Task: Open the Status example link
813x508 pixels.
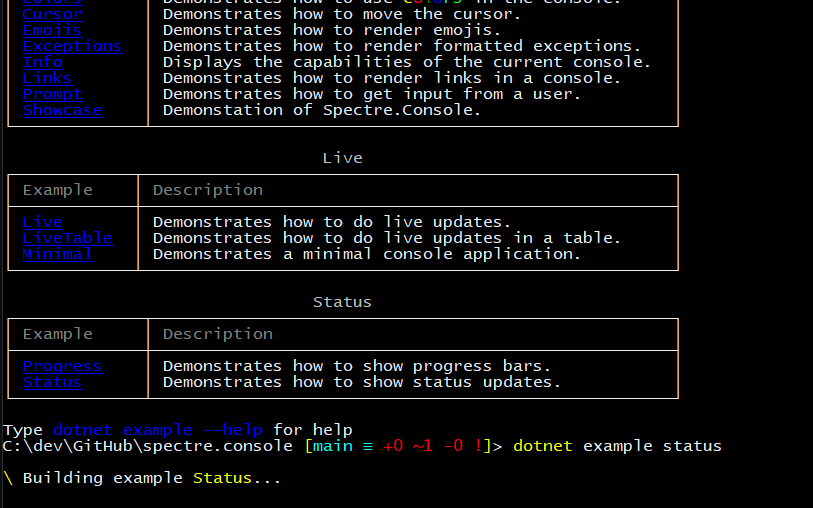Action: coord(52,383)
